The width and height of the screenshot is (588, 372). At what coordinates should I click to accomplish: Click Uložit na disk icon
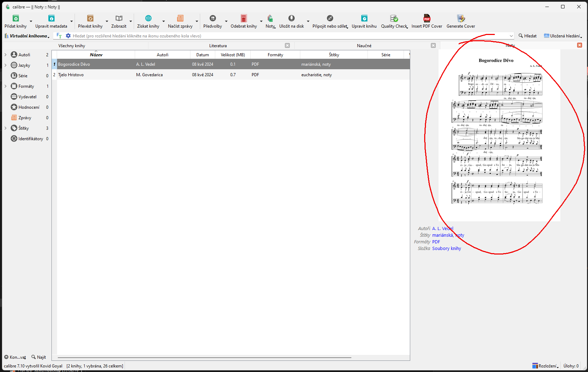292,18
